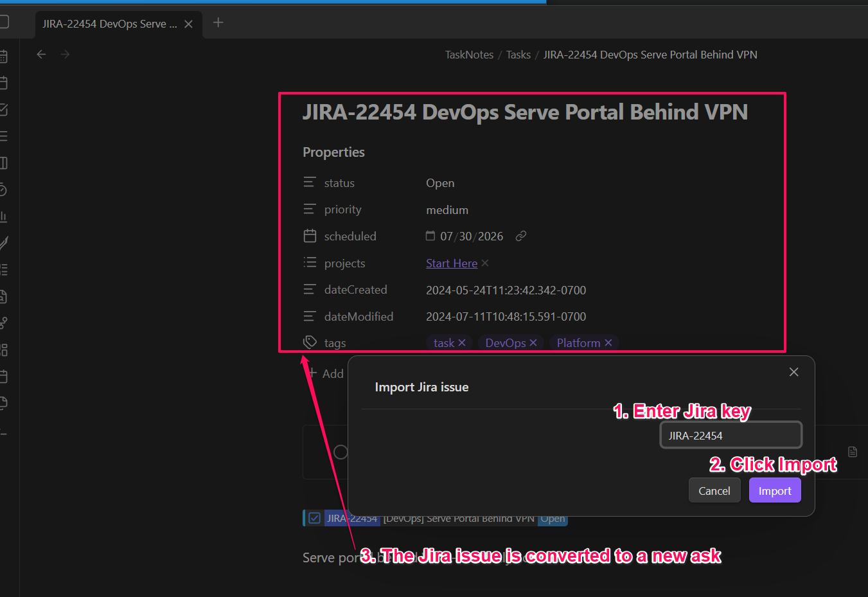The image size is (868, 597).
Task: Remove the task tag
Action: [x=462, y=343]
